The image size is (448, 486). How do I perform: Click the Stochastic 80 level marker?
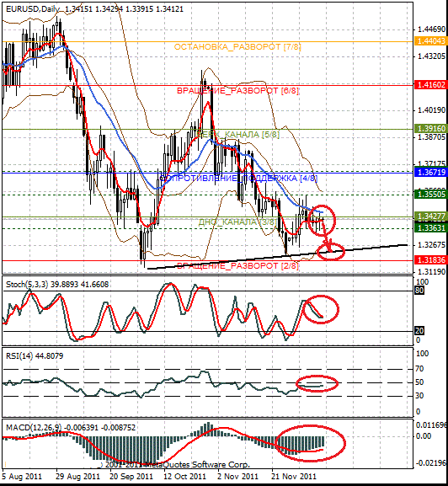(x=419, y=291)
